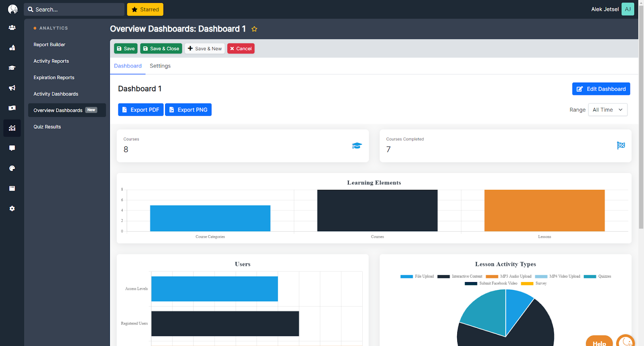
Task: Open Quiz Results
Action: 47,127
